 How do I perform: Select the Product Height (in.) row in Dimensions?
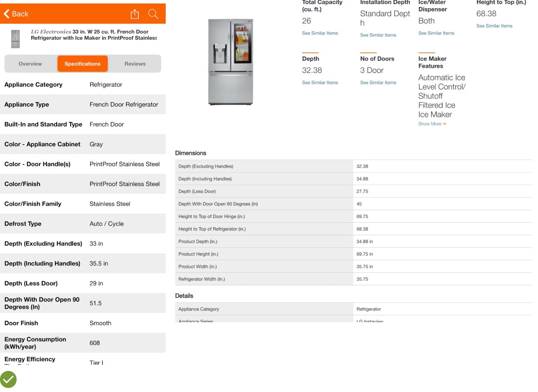[x=353, y=254]
